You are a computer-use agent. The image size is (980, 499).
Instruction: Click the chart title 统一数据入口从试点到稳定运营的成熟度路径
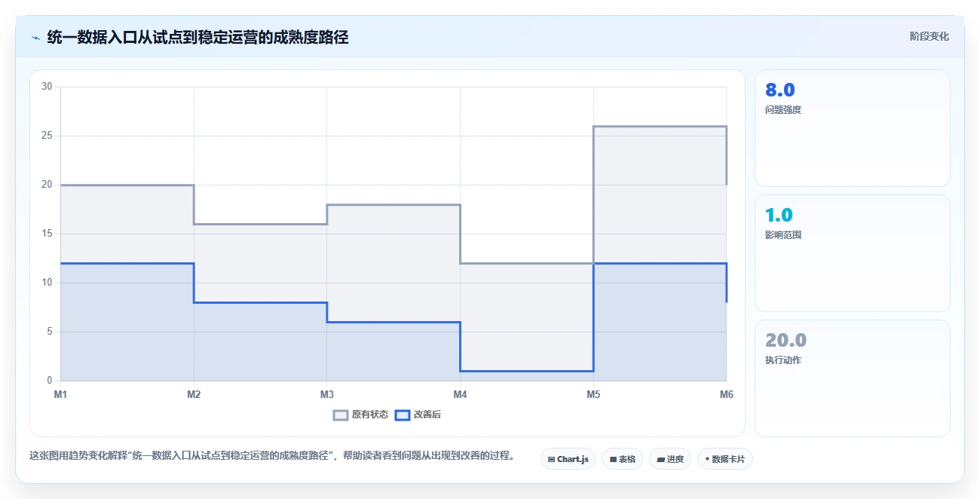coord(198,37)
